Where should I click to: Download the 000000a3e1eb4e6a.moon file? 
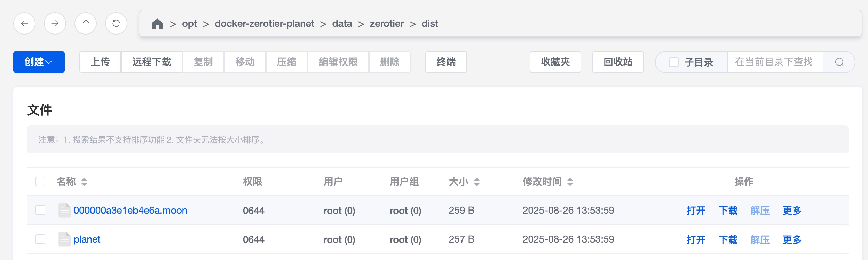coord(728,210)
